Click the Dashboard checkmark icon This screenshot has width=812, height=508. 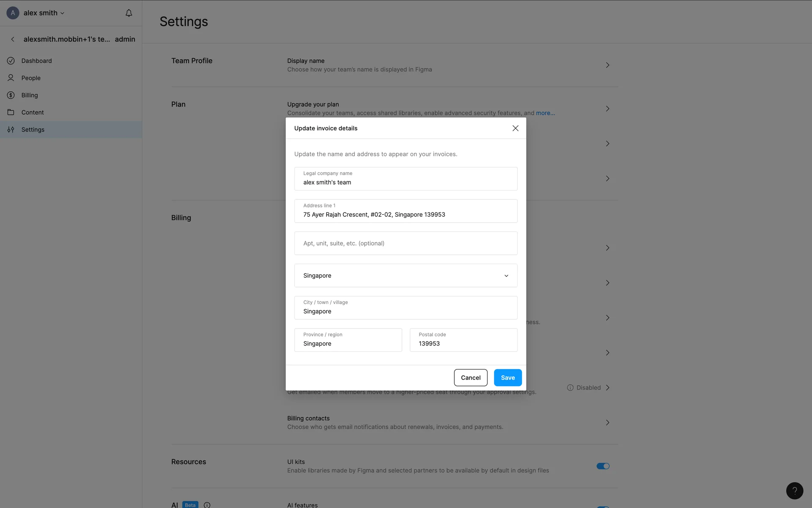click(11, 61)
